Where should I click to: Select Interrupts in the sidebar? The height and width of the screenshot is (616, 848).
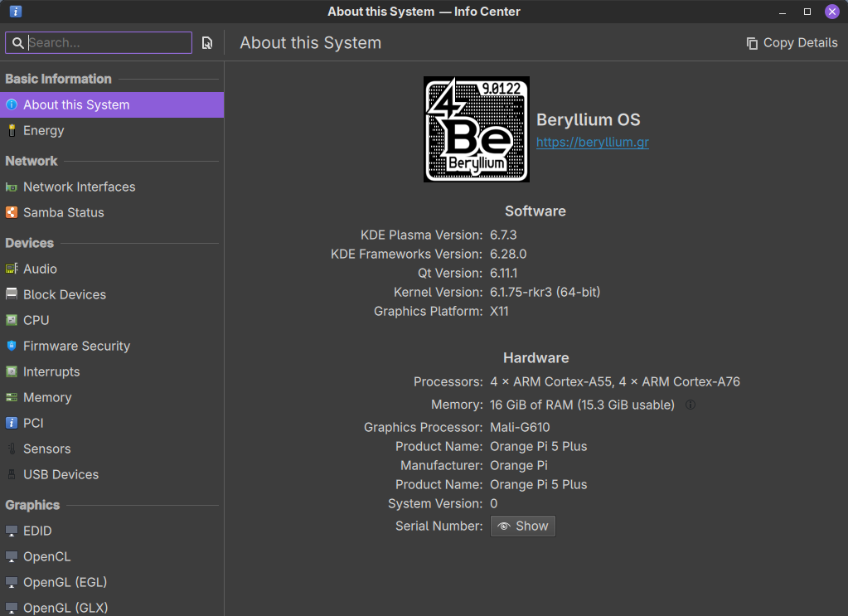coord(112,371)
